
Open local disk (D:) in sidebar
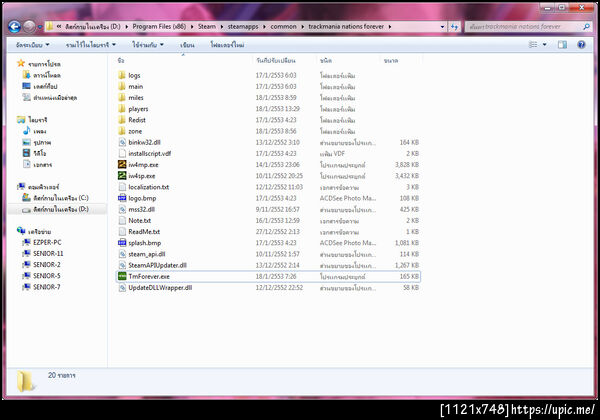(x=55, y=209)
